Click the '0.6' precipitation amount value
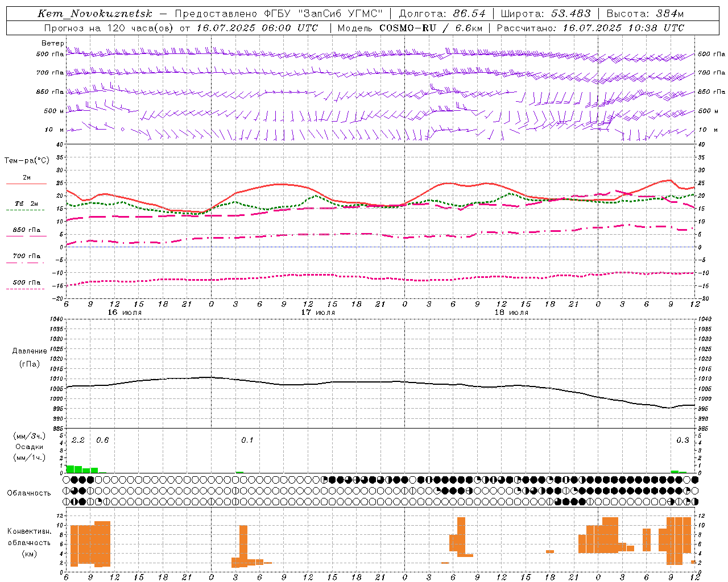The height and width of the screenshot is (582, 728). click(x=102, y=440)
